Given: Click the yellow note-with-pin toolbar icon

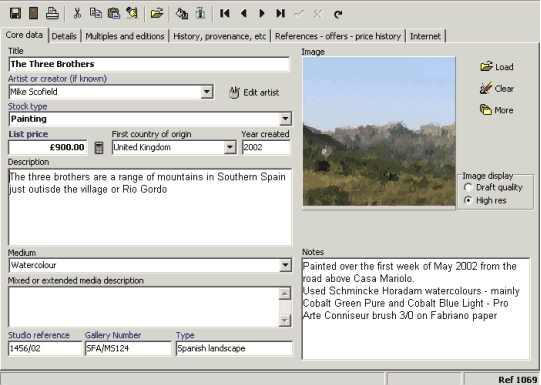Looking at the screenshot, I should [x=132, y=13].
